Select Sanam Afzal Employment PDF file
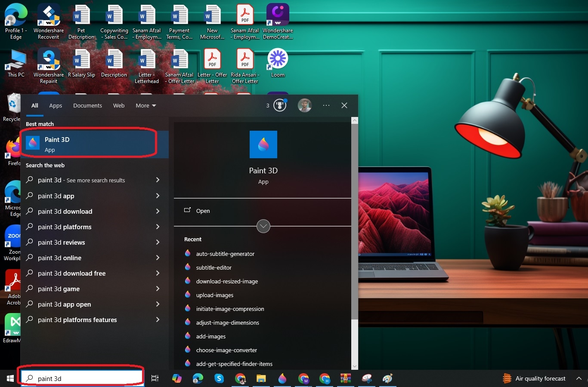 (x=245, y=21)
